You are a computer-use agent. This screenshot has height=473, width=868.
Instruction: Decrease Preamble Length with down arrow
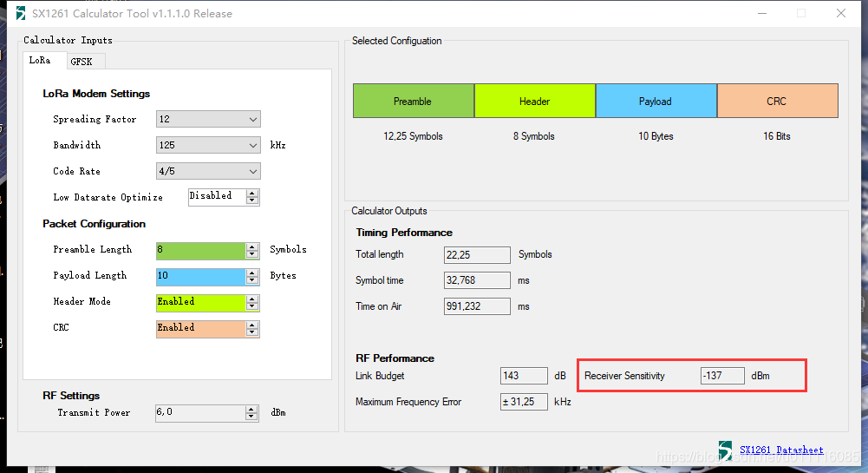pos(252,255)
